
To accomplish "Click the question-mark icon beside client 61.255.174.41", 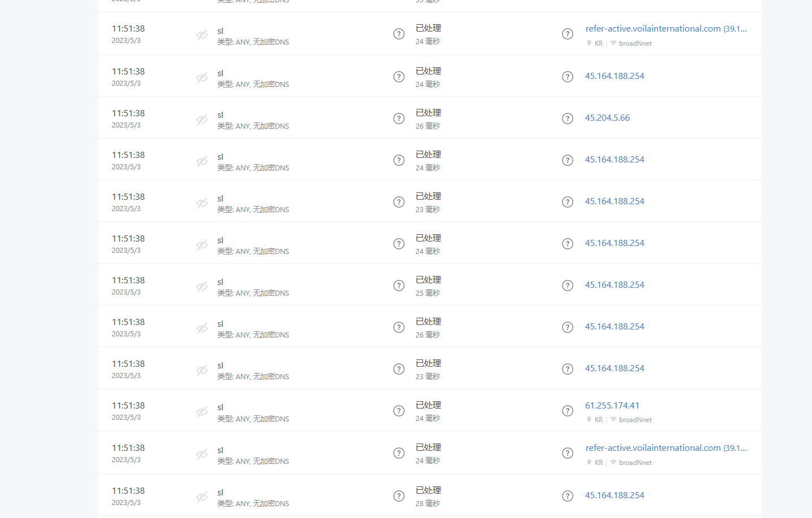I will pyautogui.click(x=568, y=411).
